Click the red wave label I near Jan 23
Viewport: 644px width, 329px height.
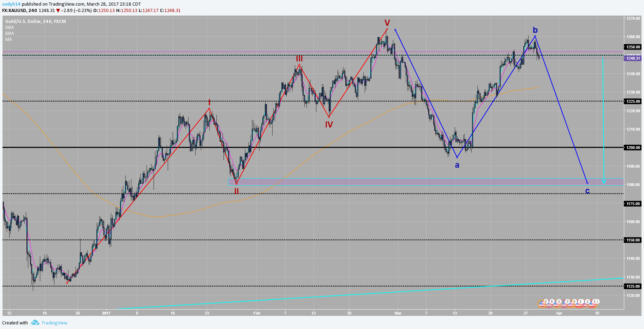209,102
